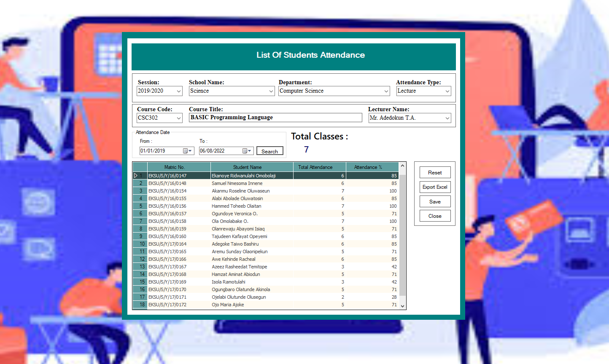
Task: Open the From date calendar picker icon
Action: (x=184, y=150)
